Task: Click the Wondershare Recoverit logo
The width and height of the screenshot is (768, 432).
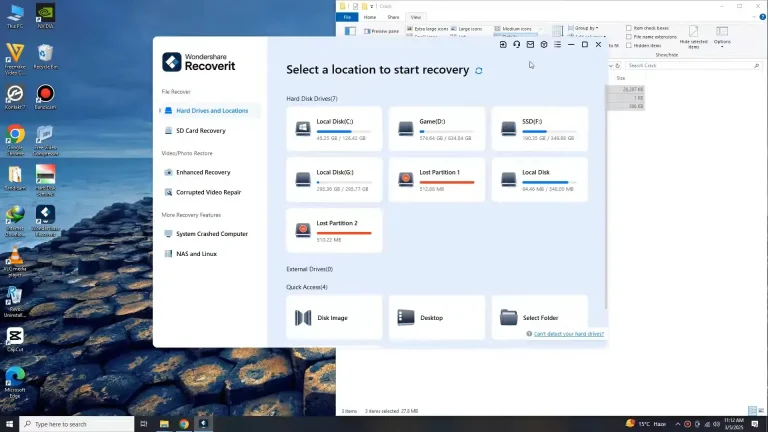Action: [x=199, y=62]
